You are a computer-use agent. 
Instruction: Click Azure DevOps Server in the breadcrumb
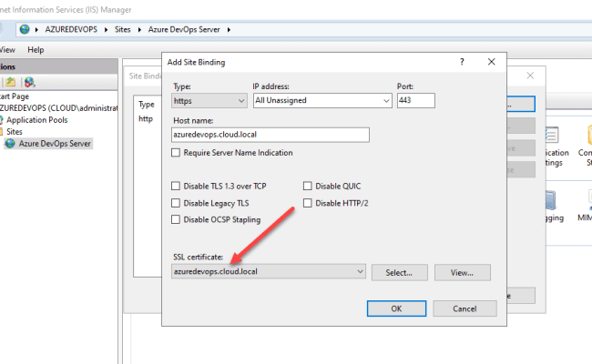(184, 29)
